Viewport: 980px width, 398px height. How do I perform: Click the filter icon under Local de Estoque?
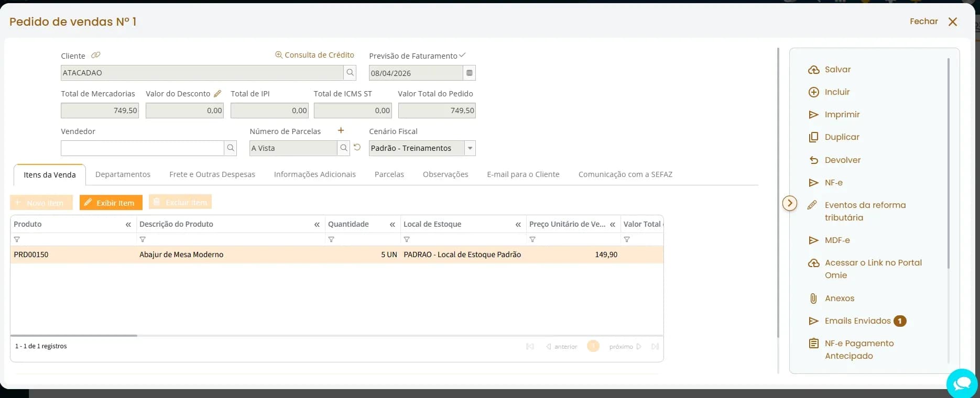pos(407,239)
